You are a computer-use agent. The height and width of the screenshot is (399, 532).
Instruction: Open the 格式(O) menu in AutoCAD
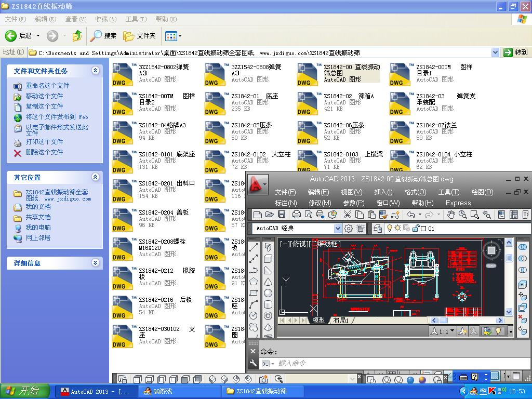pyautogui.click(x=415, y=192)
